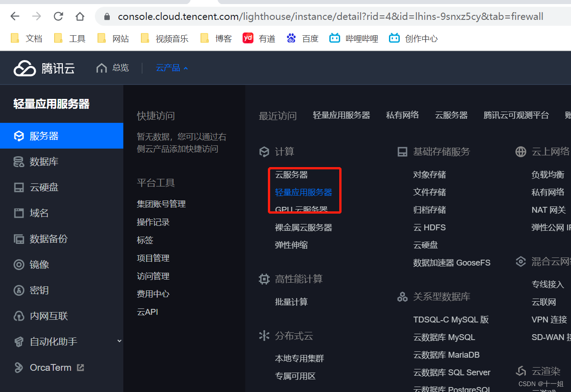
Task: Open 弹性伸缩 product
Action: point(291,245)
